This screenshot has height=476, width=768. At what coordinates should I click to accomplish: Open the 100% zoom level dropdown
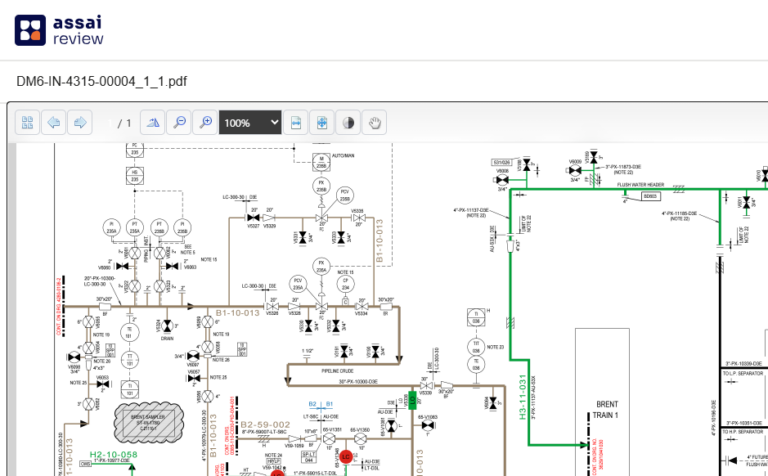(250, 123)
